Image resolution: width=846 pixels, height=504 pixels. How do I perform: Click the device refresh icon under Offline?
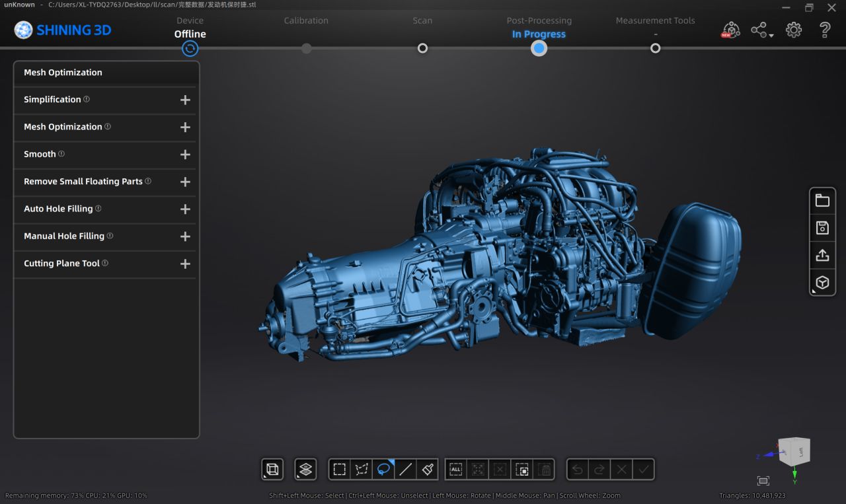pos(190,48)
